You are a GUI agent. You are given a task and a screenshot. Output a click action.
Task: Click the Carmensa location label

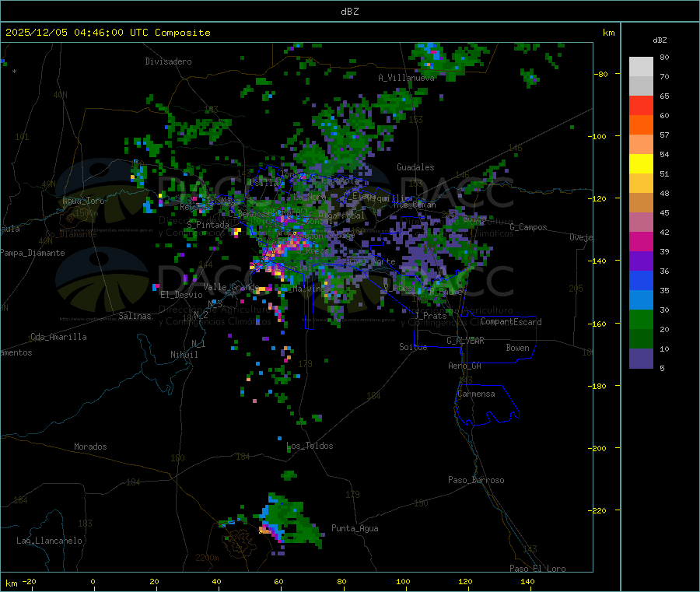click(476, 394)
